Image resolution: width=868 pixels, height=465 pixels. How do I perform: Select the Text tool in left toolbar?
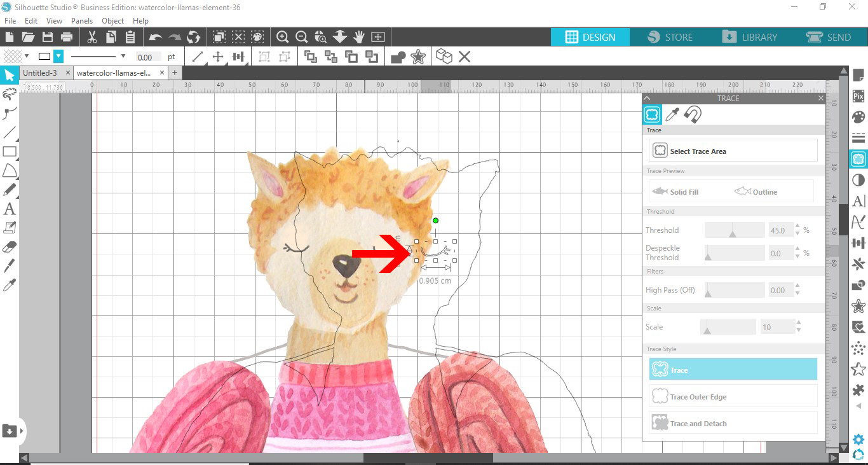pyautogui.click(x=10, y=209)
